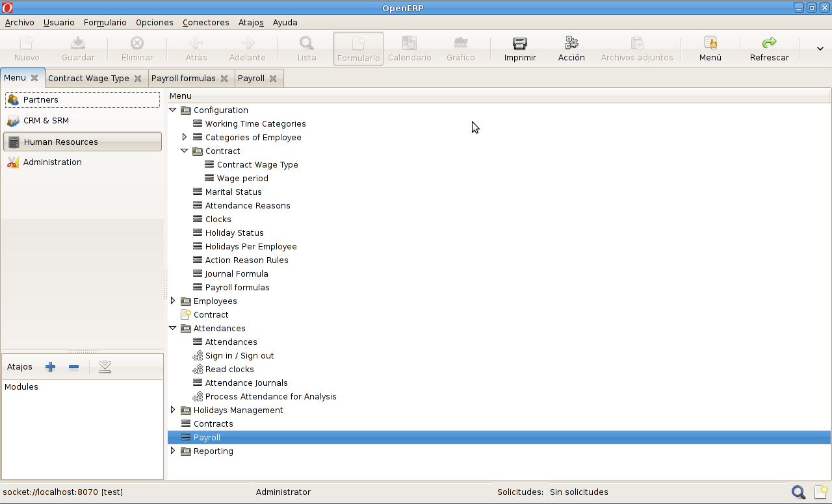Select Sign in / Sign out item

240,356
